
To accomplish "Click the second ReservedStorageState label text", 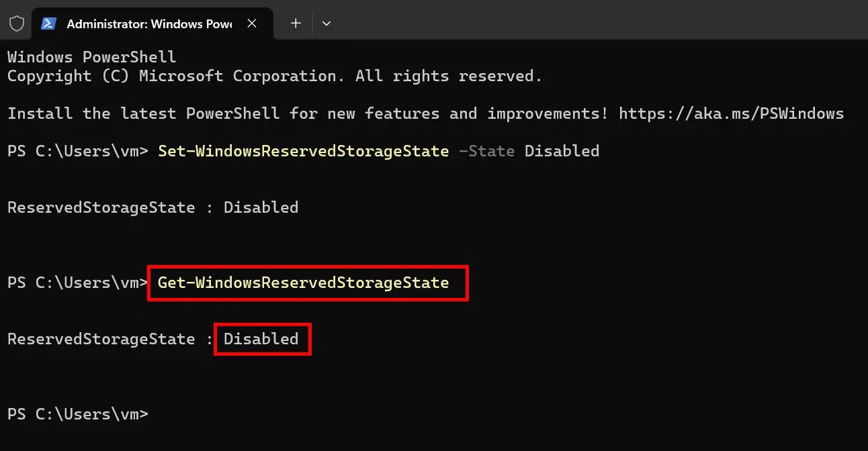I will (101, 339).
